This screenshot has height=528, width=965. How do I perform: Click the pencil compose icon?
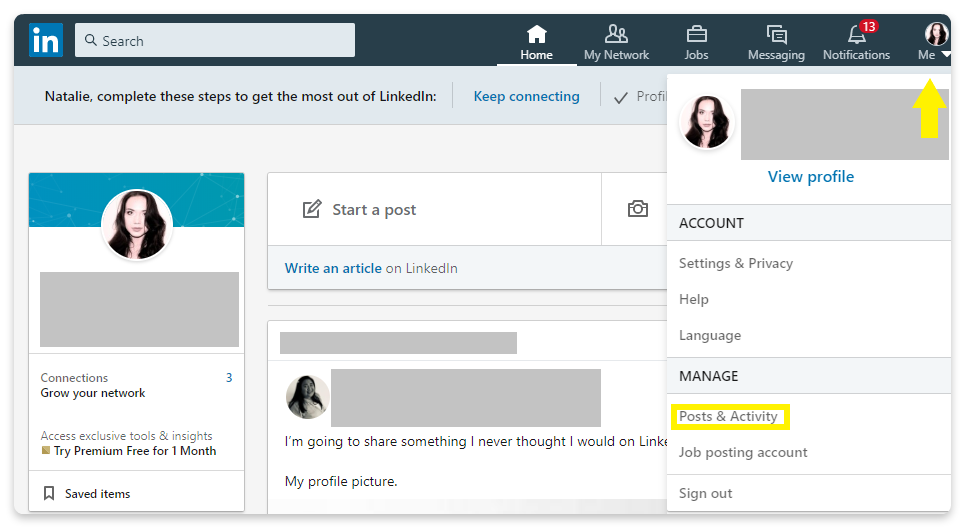pyautogui.click(x=311, y=209)
